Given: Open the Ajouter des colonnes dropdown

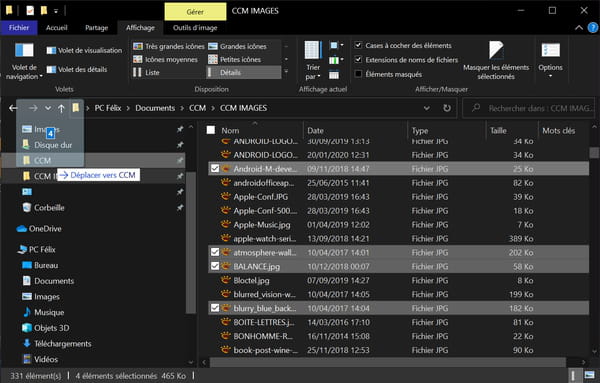Looking at the screenshot, I should tap(336, 60).
